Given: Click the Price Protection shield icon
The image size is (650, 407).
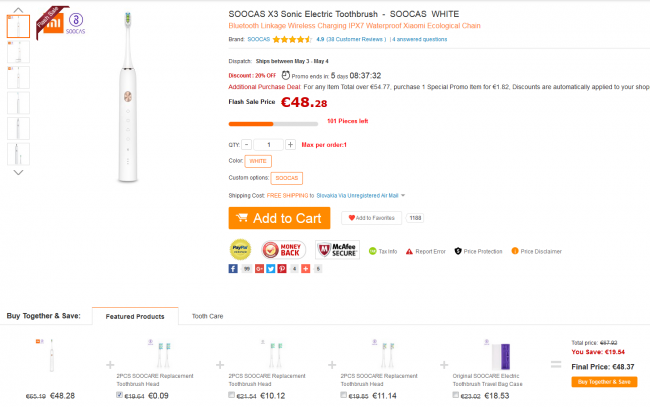Looking at the screenshot, I should pyautogui.click(x=457, y=251).
